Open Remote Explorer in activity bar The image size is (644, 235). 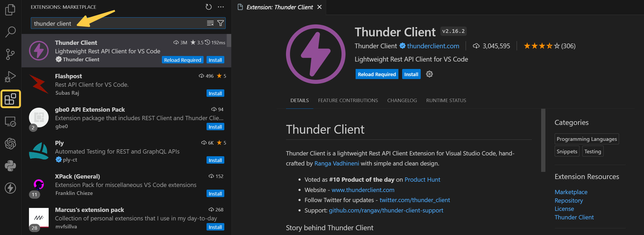(x=10, y=121)
